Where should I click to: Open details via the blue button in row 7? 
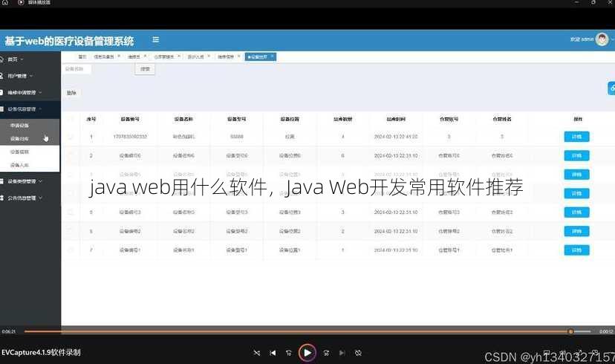(x=576, y=250)
